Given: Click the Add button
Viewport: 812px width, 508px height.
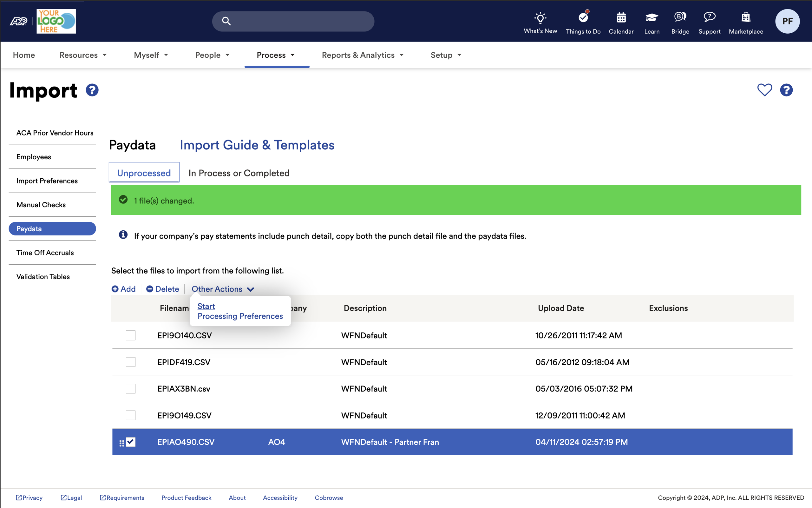Looking at the screenshot, I should [x=124, y=289].
